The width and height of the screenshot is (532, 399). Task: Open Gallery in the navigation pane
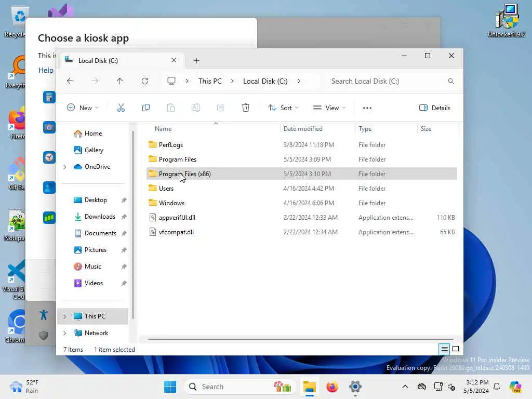pyautogui.click(x=94, y=150)
